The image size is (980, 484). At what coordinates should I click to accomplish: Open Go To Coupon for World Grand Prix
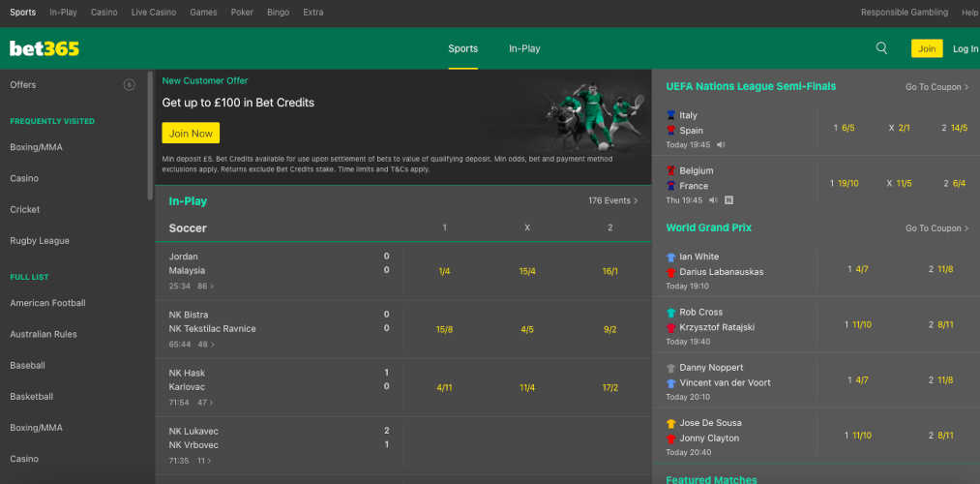(x=936, y=228)
